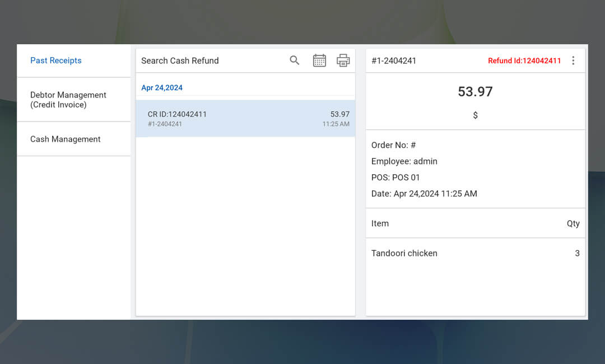605x364 pixels.
Task: Click the Apr 24,2024 date header
Action: pos(162,88)
